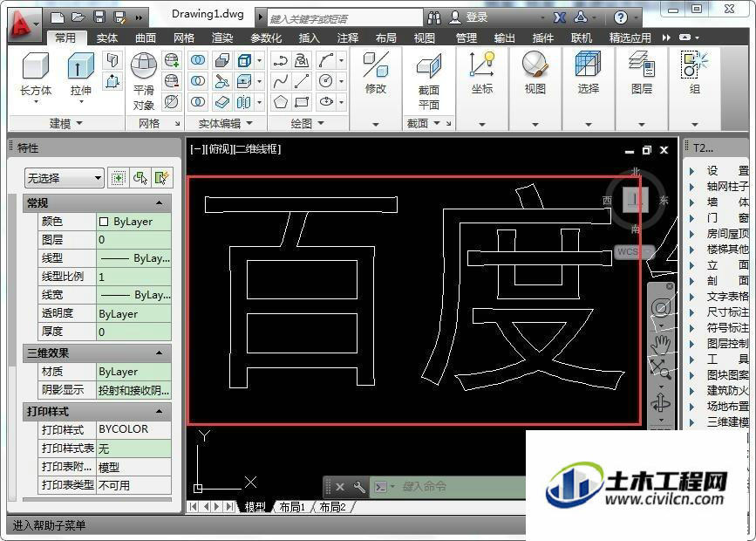Switch to the 布局2 layout tab
Image resolution: width=756 pixels, height=541 pixels.
point(333,507)
